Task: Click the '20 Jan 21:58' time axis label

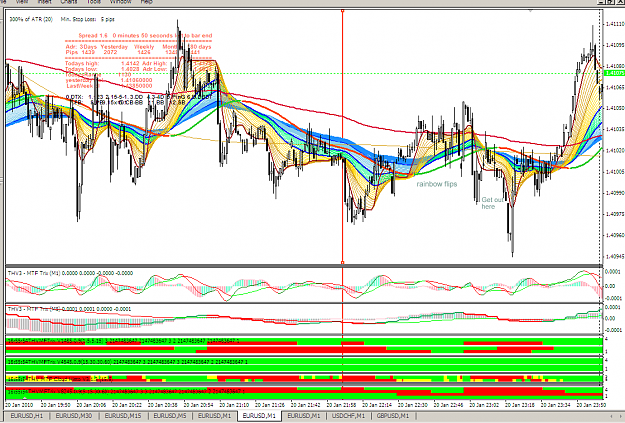Action: pyautogui.click(x=341, y=405)
